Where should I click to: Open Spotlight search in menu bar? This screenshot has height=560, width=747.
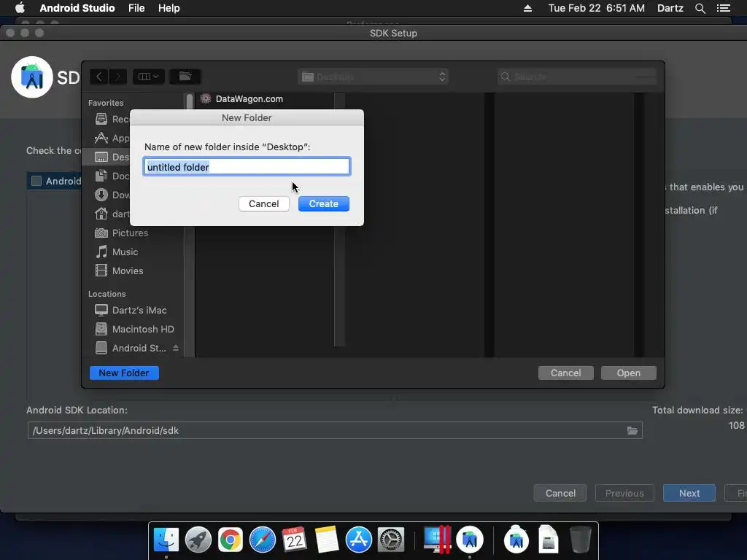700,8
